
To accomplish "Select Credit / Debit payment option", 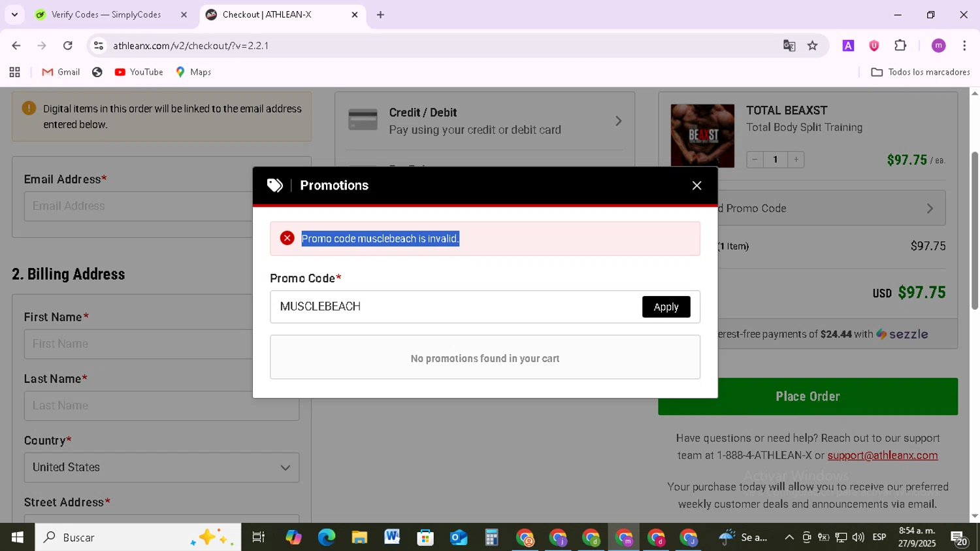I will 485,121.
